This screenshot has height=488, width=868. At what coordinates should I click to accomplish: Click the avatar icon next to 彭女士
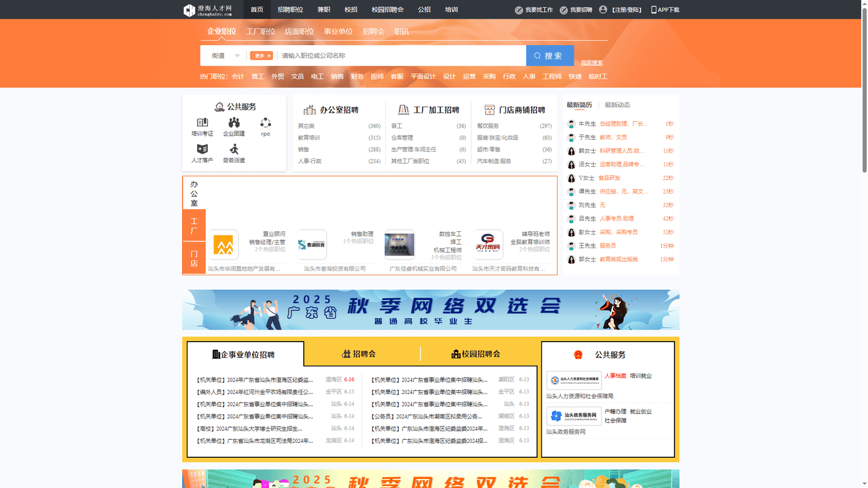pos(571,233)
